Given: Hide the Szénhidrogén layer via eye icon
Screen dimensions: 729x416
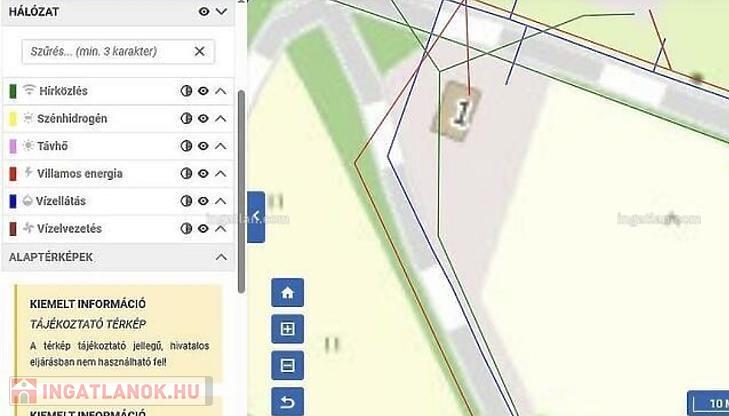Looking at the screenshot, I should (203, 119).
